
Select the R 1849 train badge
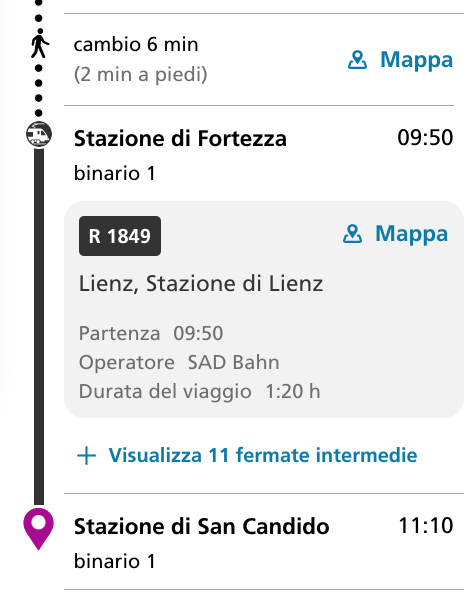point(120,236)
